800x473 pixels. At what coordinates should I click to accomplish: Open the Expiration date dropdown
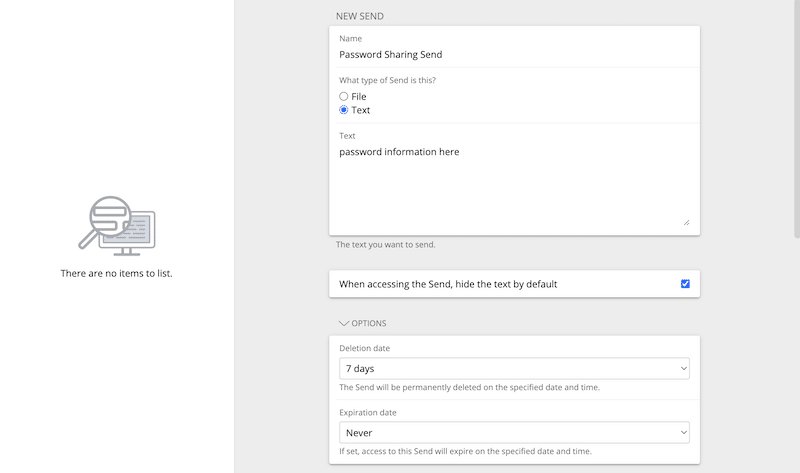[x=514, y=433]
